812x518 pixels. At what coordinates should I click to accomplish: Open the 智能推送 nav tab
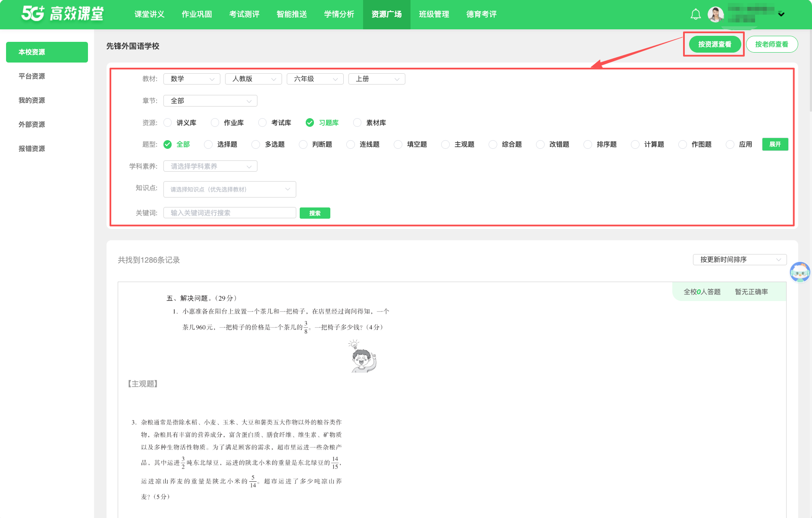tap(292, 14)
